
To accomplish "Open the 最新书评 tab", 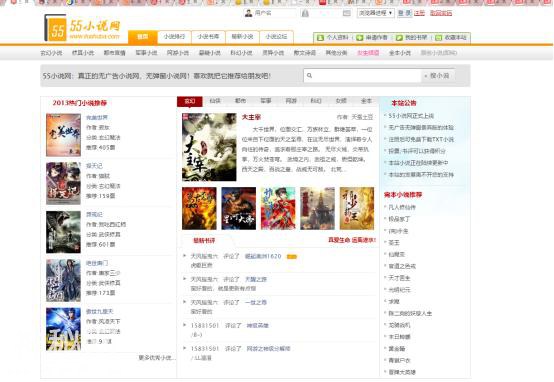I will (x=204, y=241).
